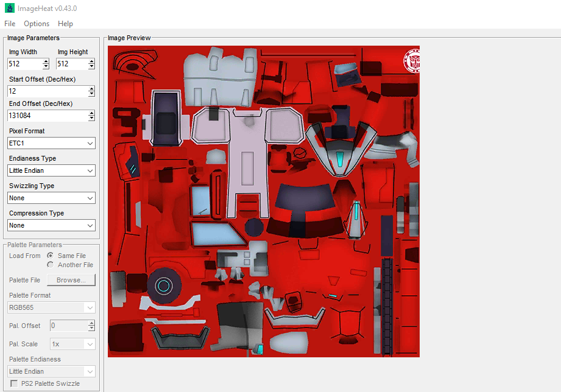
Task: Select the Another File radio button
Action: click(x=51, y=265)
